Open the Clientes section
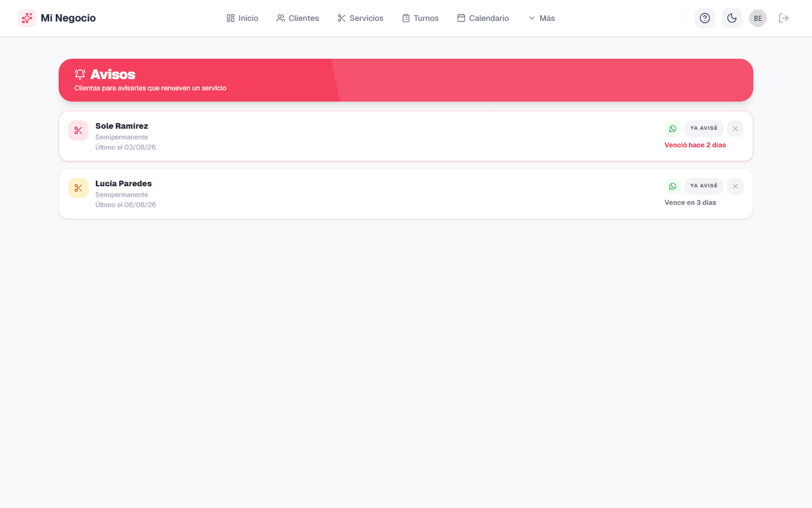Screen dimensions: 812x508 click(x=298, y=18)
